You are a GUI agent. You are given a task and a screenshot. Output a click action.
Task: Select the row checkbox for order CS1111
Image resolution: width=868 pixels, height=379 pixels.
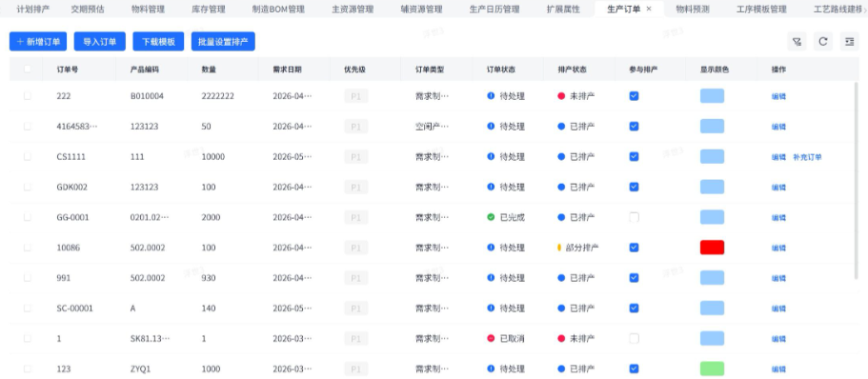(27, 156)
